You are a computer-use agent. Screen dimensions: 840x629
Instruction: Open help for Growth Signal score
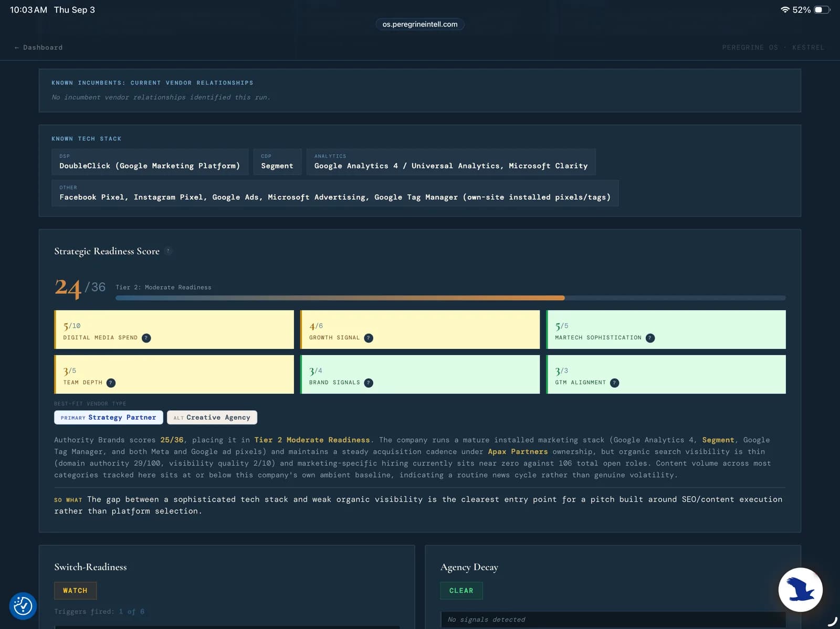[369, 338]
